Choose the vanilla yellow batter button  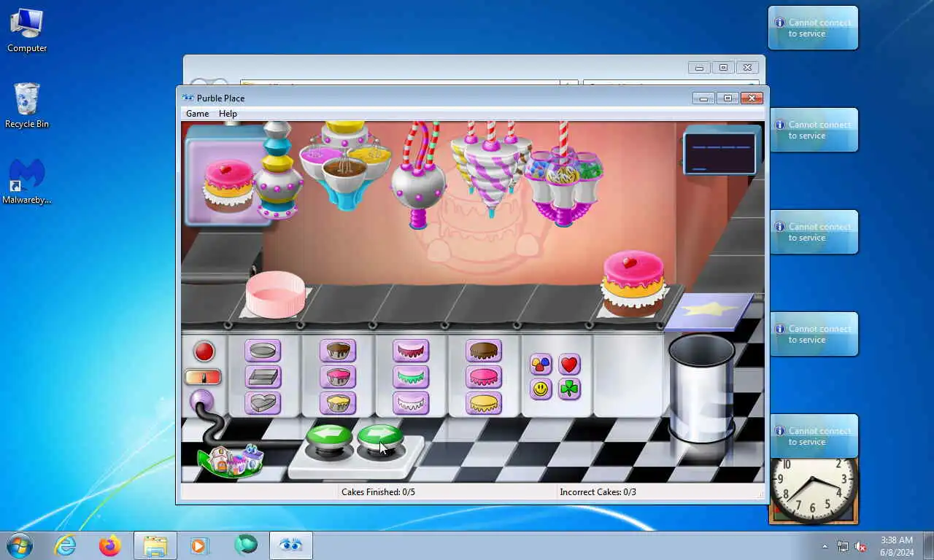(338, 402)
